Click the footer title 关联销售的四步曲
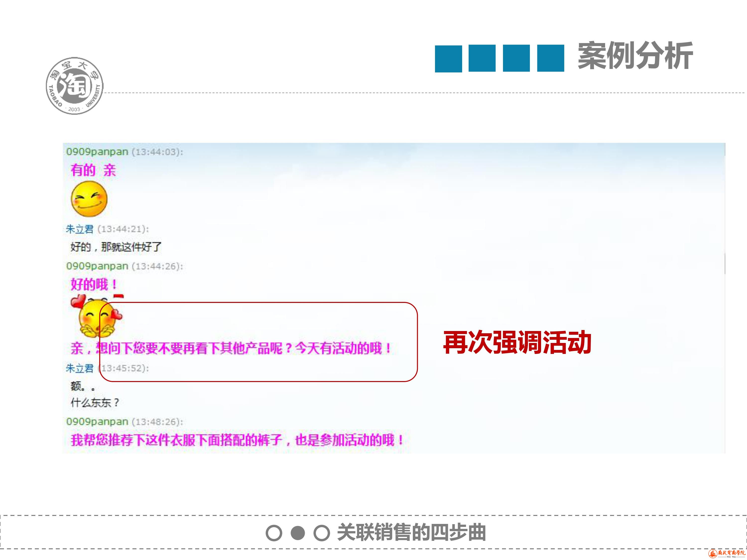 click(x=411, y=533)
